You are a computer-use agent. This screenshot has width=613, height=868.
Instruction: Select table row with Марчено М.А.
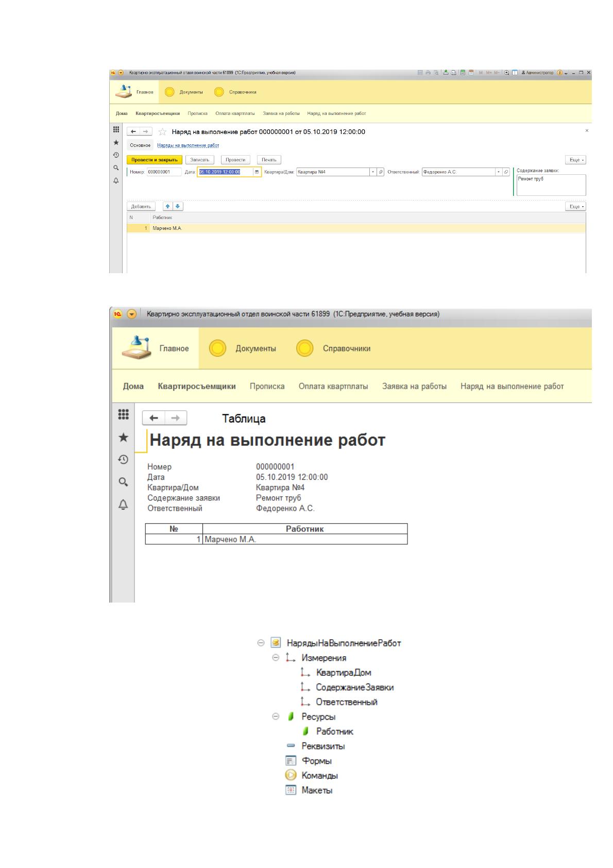tap(356, 228)
